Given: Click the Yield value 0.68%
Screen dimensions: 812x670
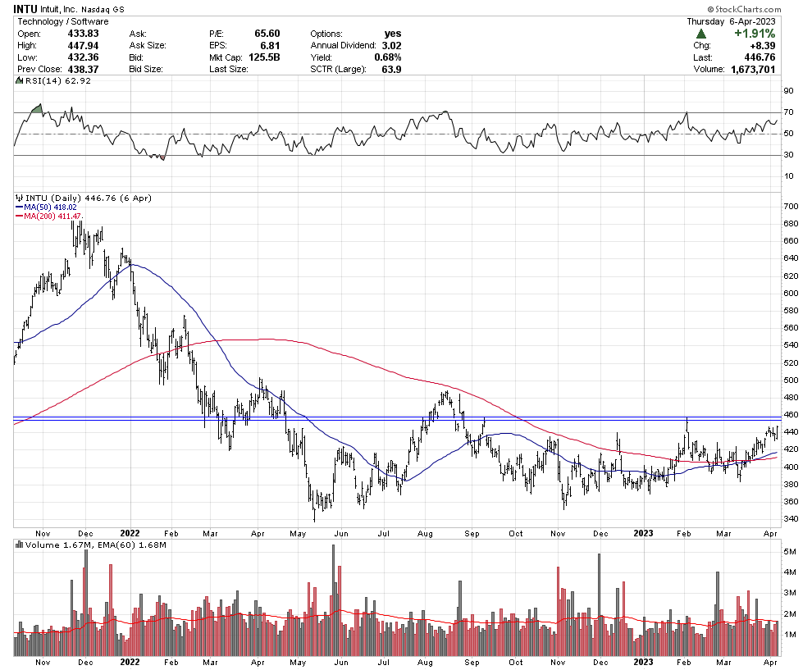Looking at the screenshot, I should 388,57.
